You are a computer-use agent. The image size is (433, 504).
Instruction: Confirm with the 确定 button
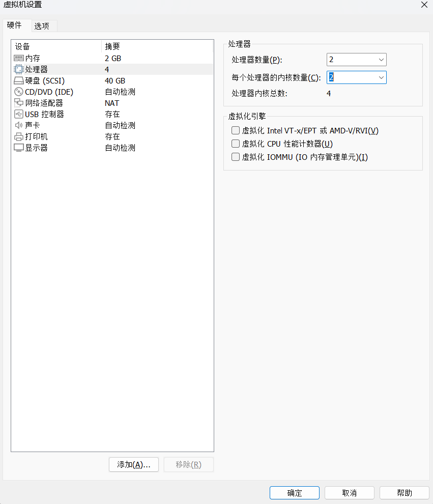(295, 493)
